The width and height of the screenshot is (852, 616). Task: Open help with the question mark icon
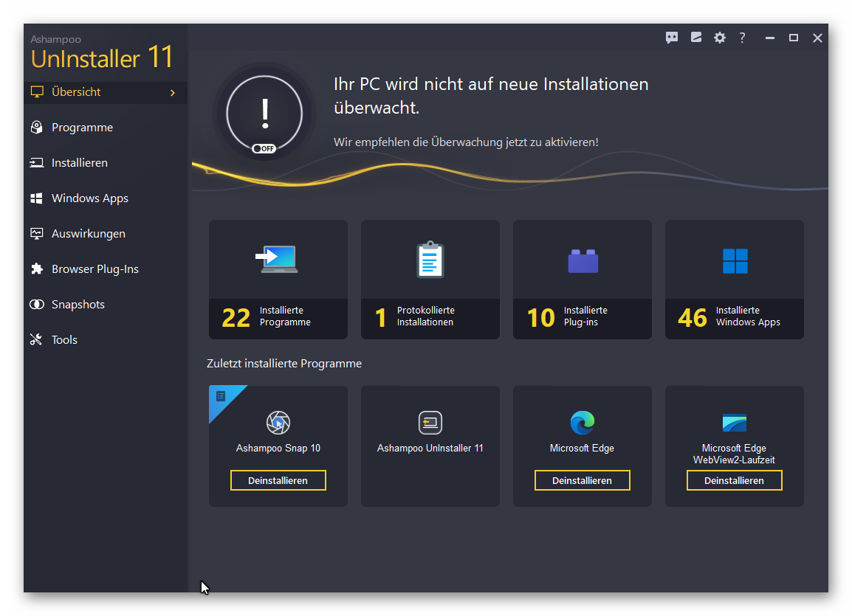pyautogui.click(x=743, y=38)
